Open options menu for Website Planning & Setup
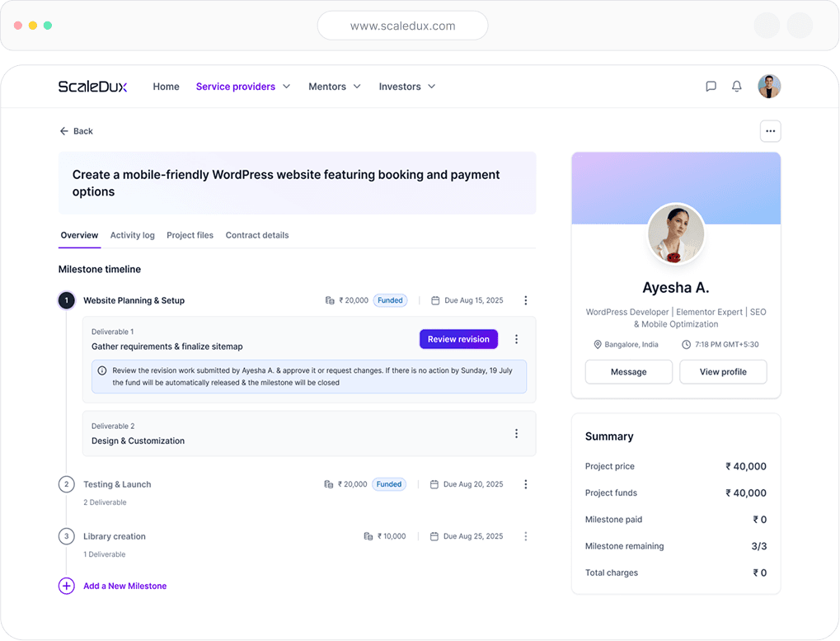Image resolution: width=840 pixels, height=641 pixels. tap(526, 300)
